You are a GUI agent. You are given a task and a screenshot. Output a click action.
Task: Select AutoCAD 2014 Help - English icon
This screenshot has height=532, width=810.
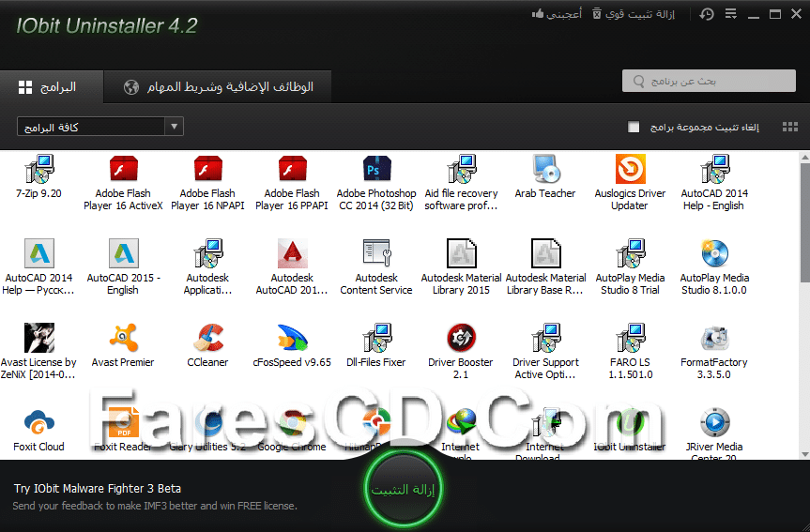click(714, 169)
